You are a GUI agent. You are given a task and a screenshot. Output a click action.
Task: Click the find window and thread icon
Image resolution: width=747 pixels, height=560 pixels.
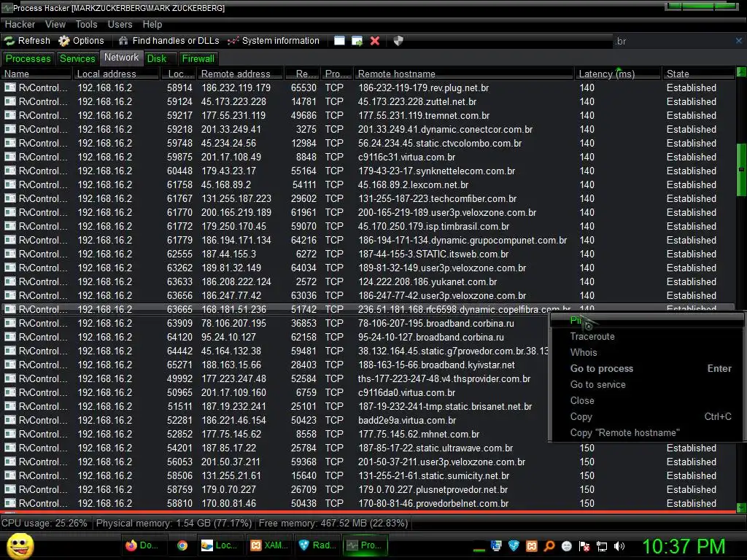click(357, 41)
